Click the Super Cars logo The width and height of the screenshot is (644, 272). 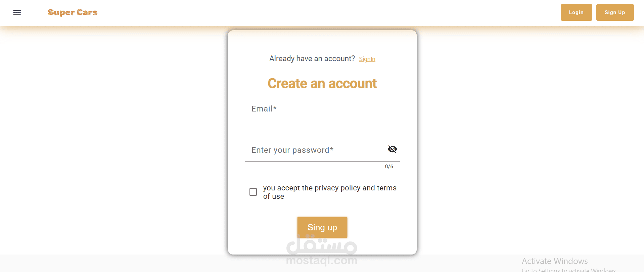click(x=73, y=12)
